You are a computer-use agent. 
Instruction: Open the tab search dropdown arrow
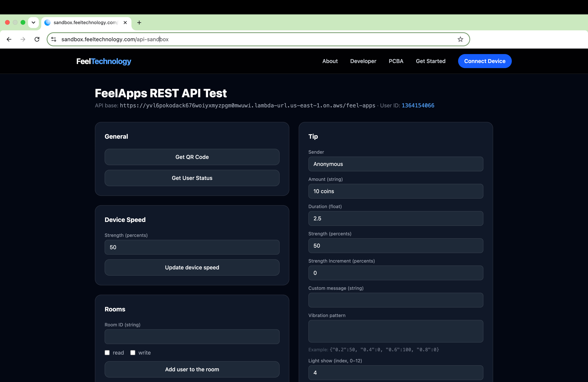click(33, 23)
